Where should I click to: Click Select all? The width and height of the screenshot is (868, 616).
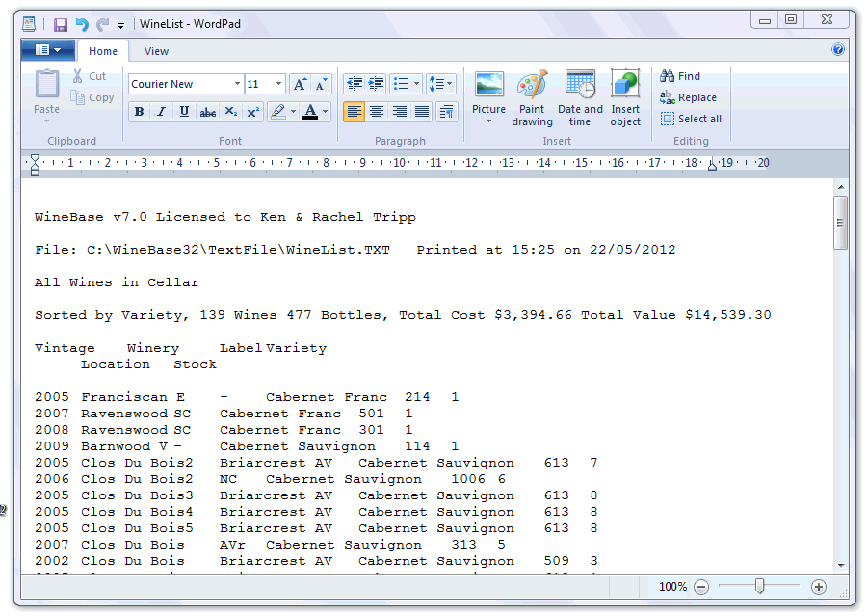[691, 119]
